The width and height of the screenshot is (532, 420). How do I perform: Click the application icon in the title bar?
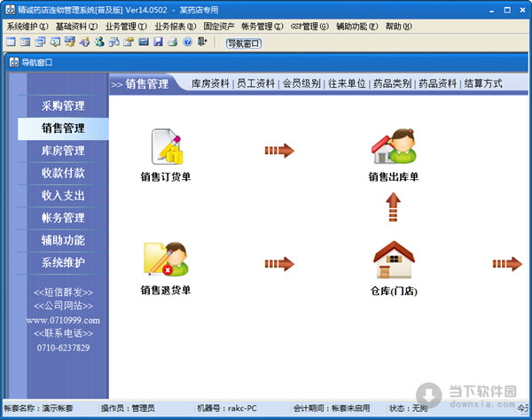point(10,10)
